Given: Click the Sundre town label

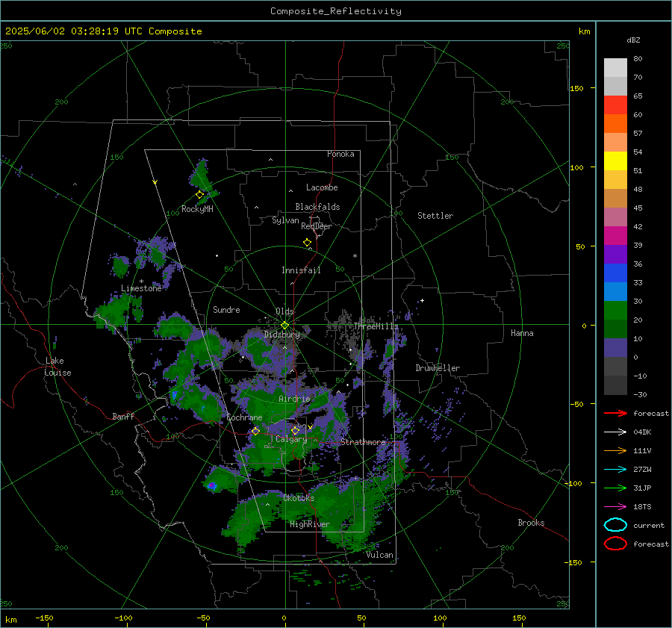Looking at the screenshot, I should (x=226, y=309).
